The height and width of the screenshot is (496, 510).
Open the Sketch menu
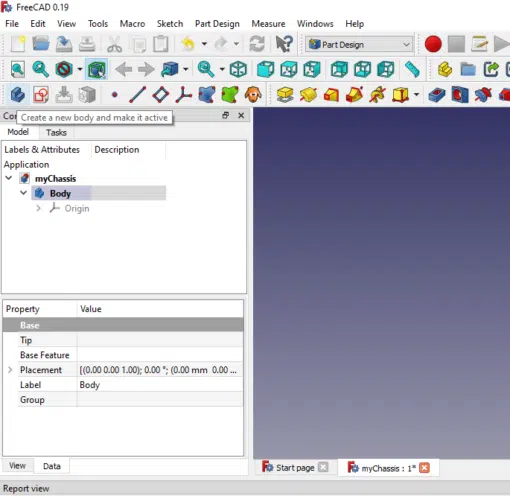pos(170,24)
